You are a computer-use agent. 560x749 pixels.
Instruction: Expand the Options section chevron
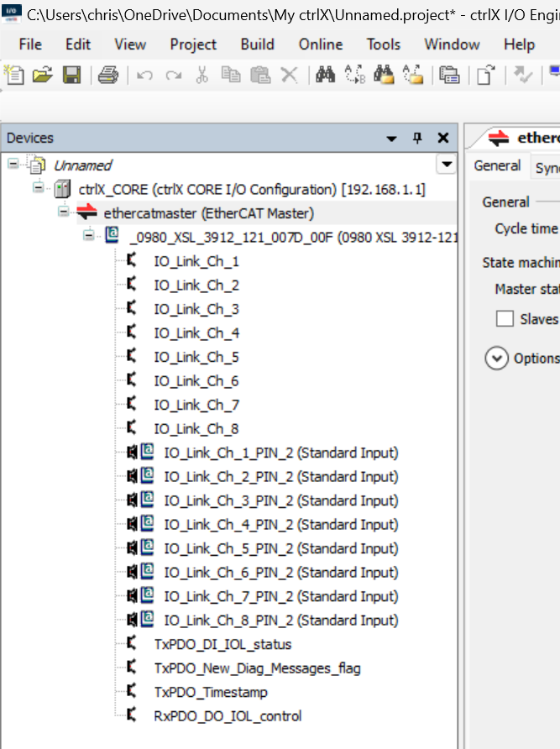tap(496, 359)
